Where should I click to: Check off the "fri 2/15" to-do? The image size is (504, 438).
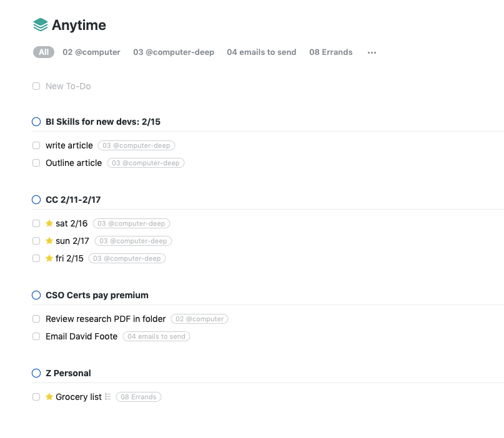point(36,258)
